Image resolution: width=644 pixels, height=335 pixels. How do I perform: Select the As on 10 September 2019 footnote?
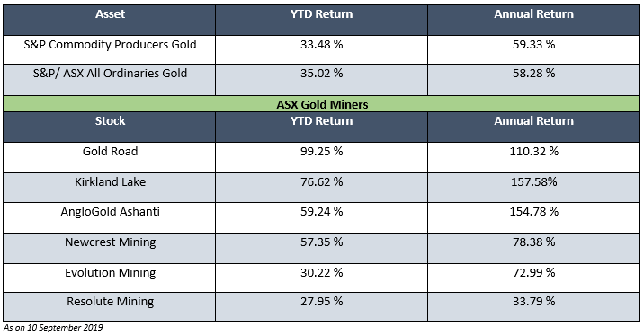coord(53,328)
